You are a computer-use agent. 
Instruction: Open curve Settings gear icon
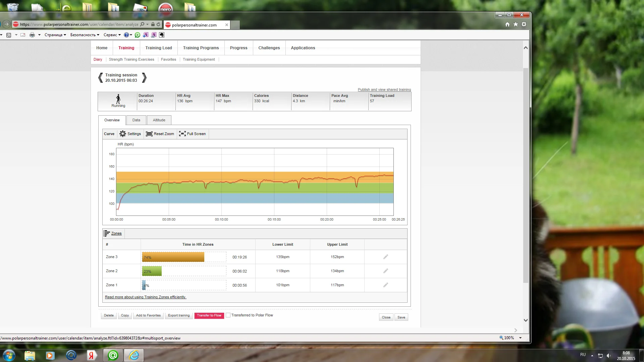(x=123, y=134)
